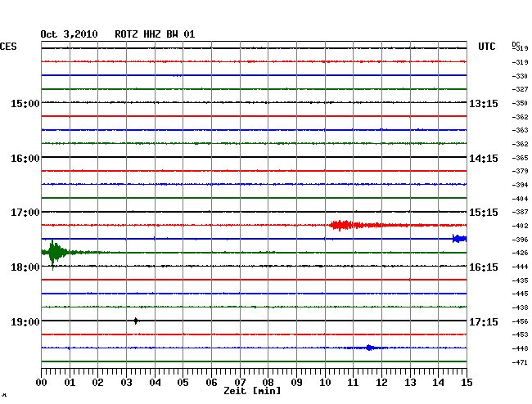The image size is (532, 404).
Task: Click the date label Oct 3,2010
Action: pyautogui.click(x=69, y=34)
